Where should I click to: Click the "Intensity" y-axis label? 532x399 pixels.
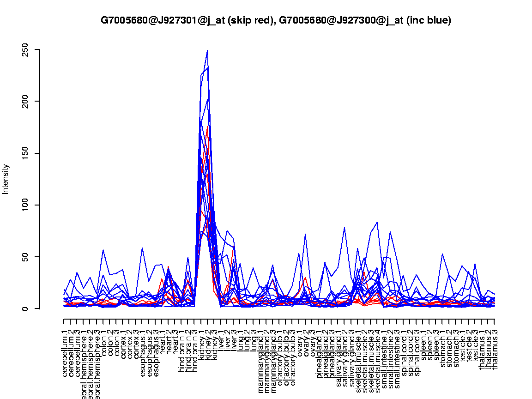pos(6,179)
